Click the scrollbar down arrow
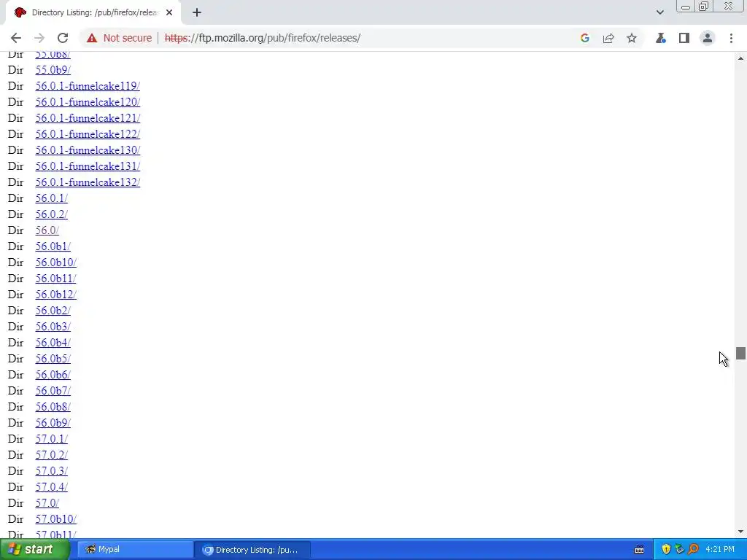Image resolution: width=747 pixels, height=560 pixels. coord(740,532)
